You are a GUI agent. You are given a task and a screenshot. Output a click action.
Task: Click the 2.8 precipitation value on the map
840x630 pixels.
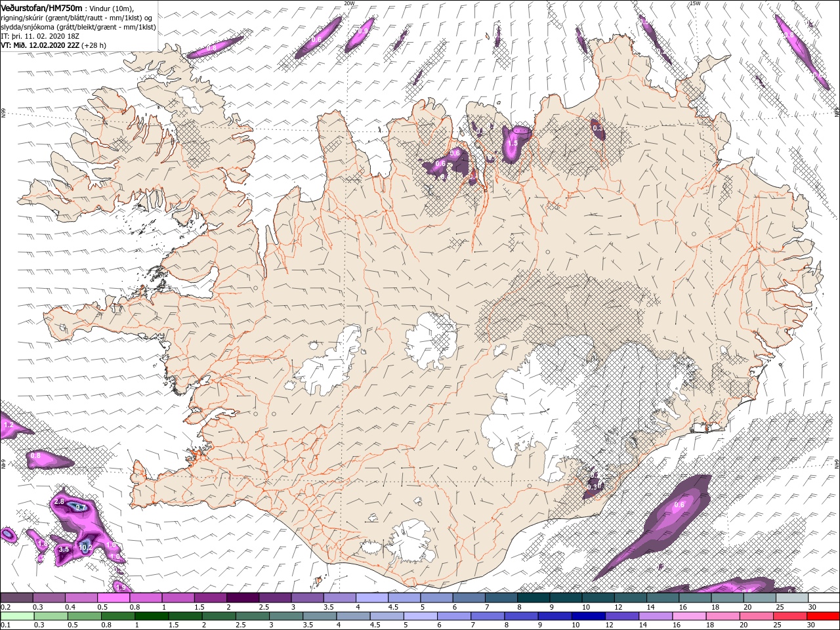coord(59,501)
